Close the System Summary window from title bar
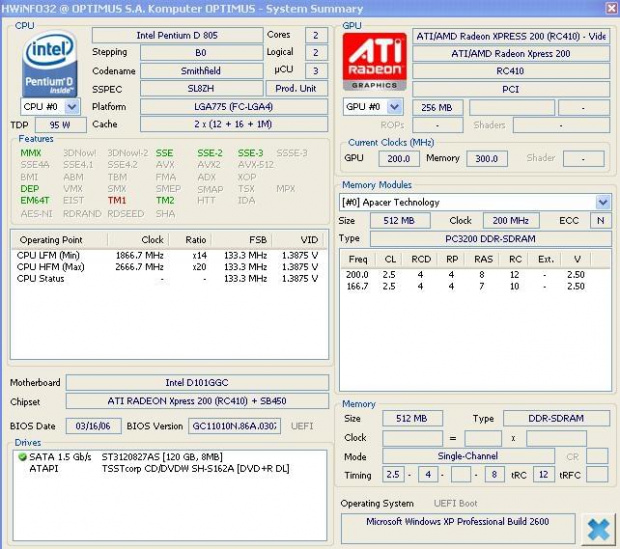 coord(611,8)
